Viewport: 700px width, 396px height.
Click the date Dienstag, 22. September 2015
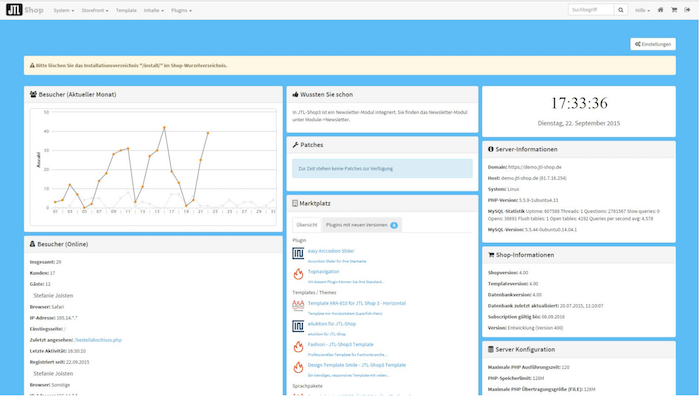pyautogui.click(x=579, y=123)
